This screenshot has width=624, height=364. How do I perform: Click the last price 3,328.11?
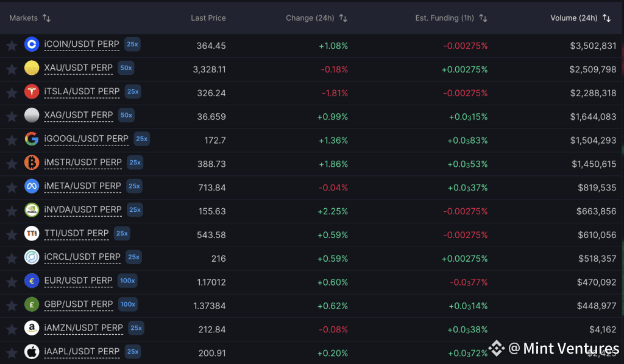(210, 69)
